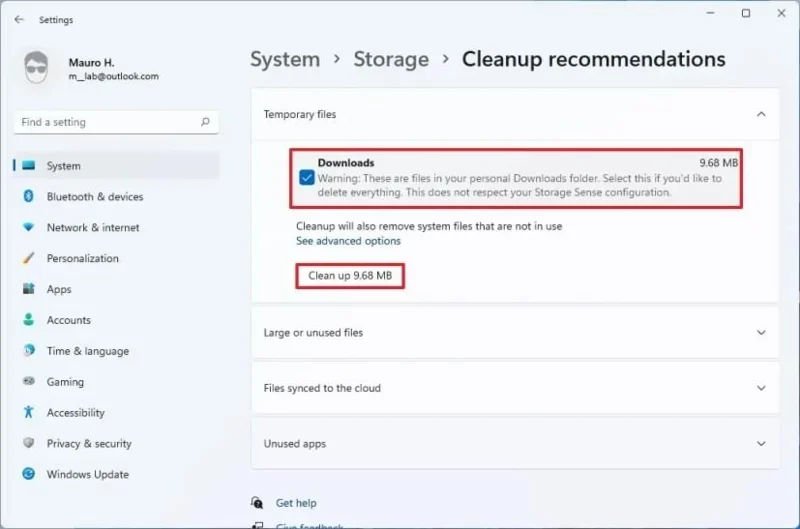800x529 pixels.
Task: Collapse the Temporary files section
Action: [x=761, y=114]
